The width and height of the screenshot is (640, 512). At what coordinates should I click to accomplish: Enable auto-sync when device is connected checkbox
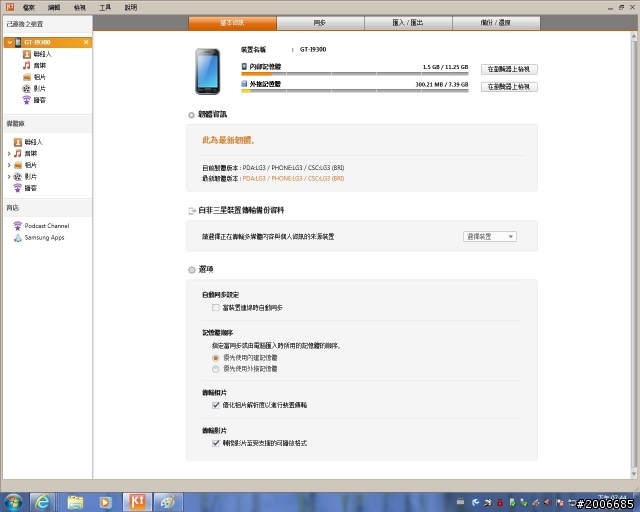pyautogui.click(x=216, y=307)
